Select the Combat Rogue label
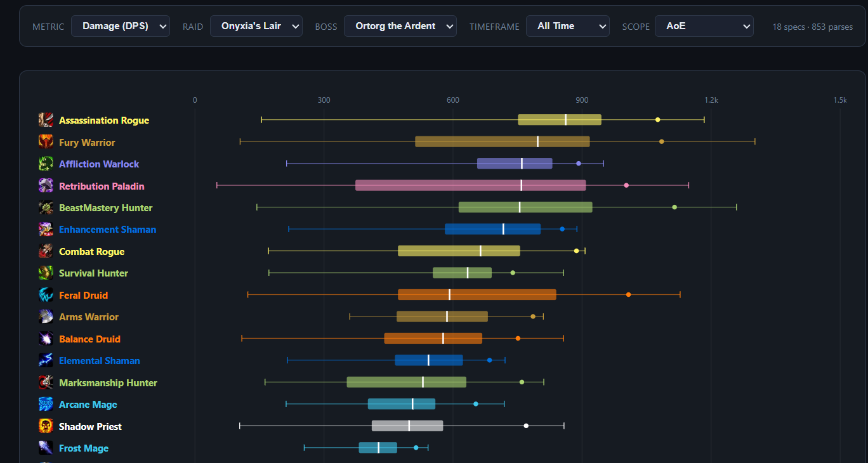Viewport: 868px width, 463px height. 91,252
